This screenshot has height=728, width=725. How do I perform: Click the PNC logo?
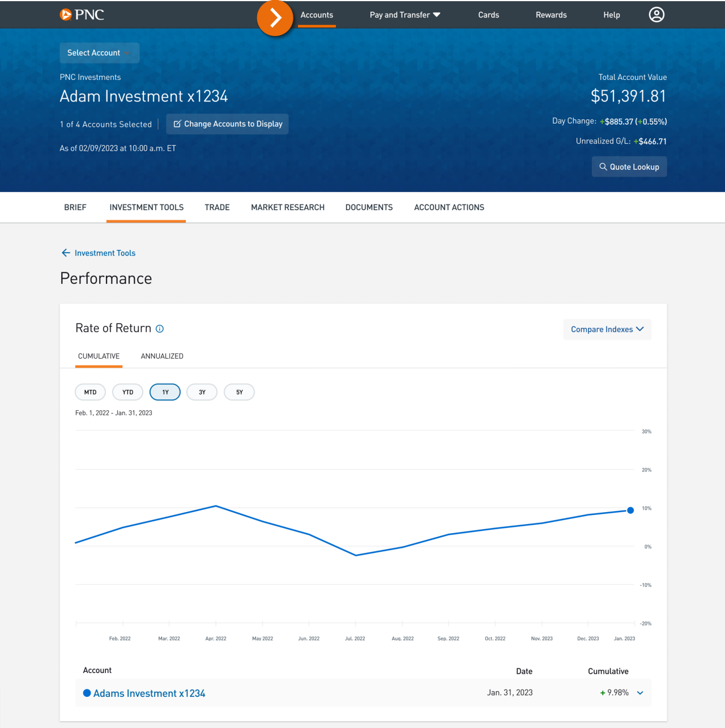82,15
